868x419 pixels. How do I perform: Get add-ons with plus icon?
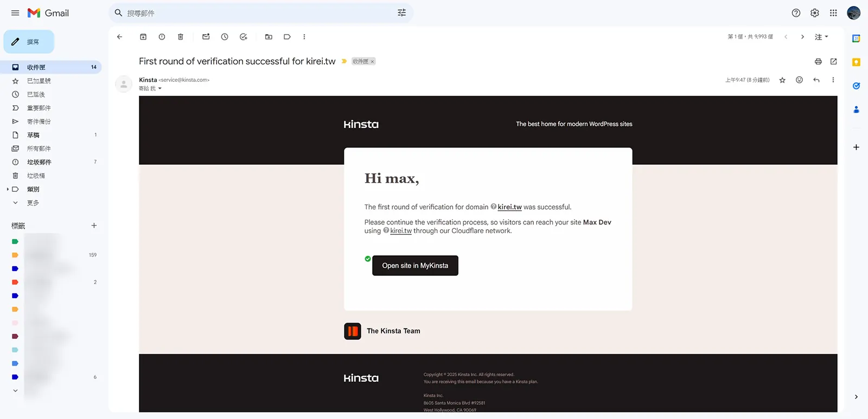tap(856, 147)
